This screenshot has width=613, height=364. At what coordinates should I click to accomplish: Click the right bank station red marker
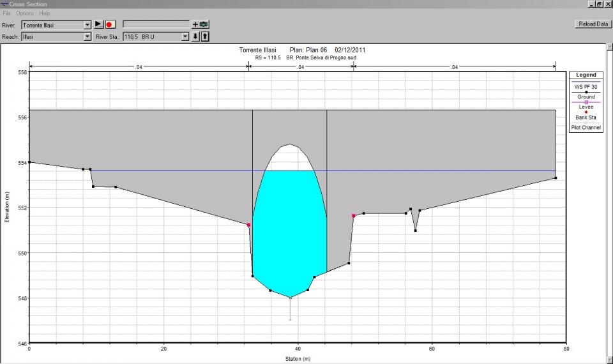[x=353, y=216]
